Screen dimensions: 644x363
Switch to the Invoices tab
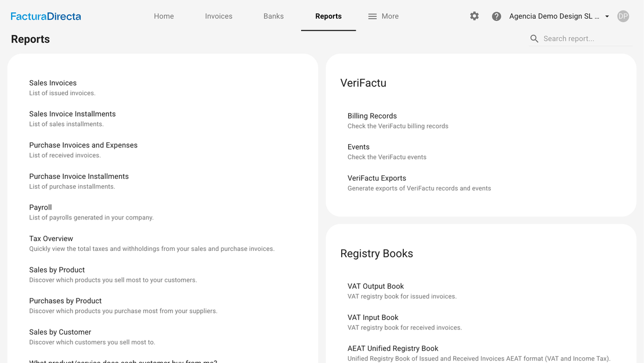pyautogui.click(x=218, y=16)
